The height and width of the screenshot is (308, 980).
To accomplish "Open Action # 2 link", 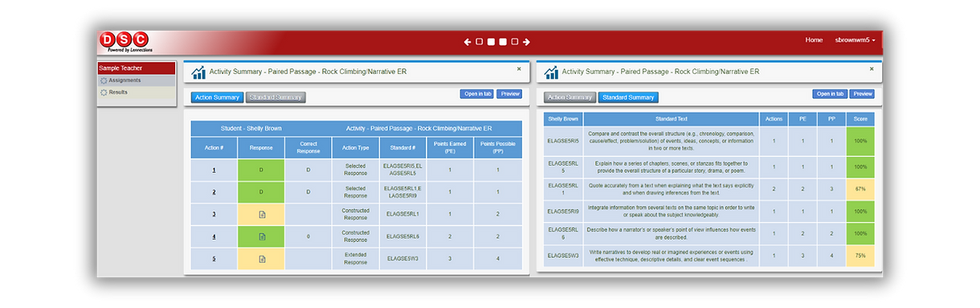I will coord(214,192).
